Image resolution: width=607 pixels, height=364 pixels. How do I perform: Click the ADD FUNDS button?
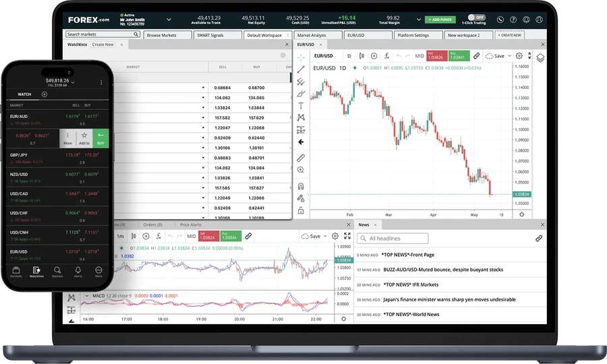(x=440, y=20)
